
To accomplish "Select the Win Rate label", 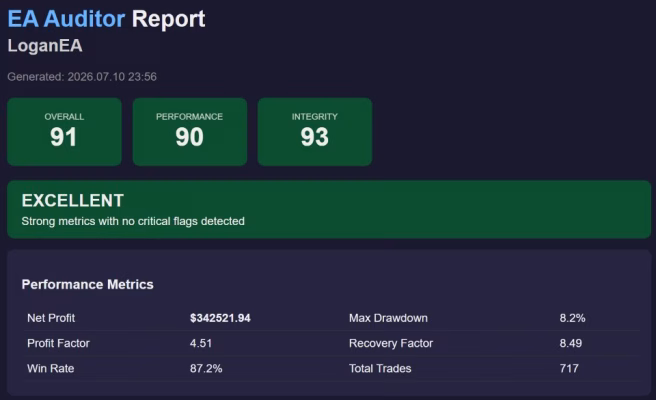I will tap(51, 368).
